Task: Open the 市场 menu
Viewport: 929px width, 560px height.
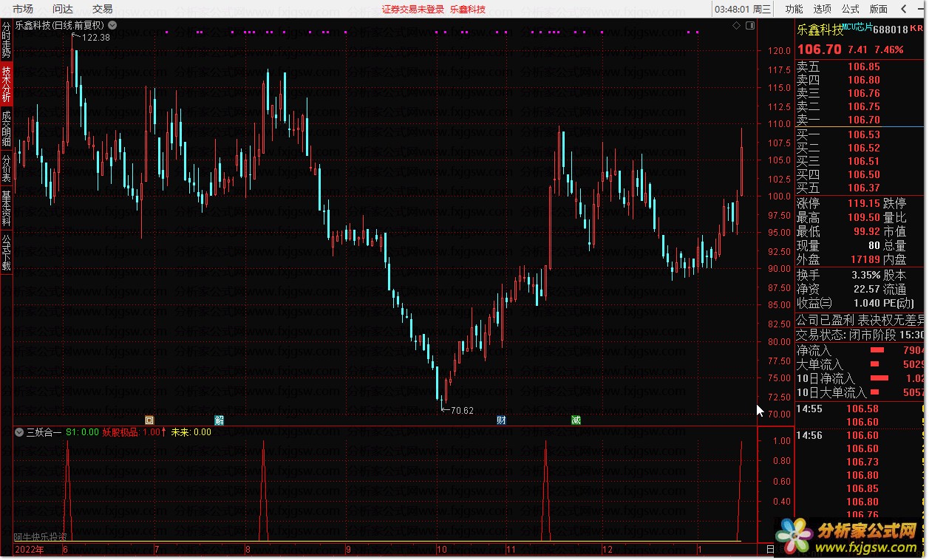Action: coord(23,9)
